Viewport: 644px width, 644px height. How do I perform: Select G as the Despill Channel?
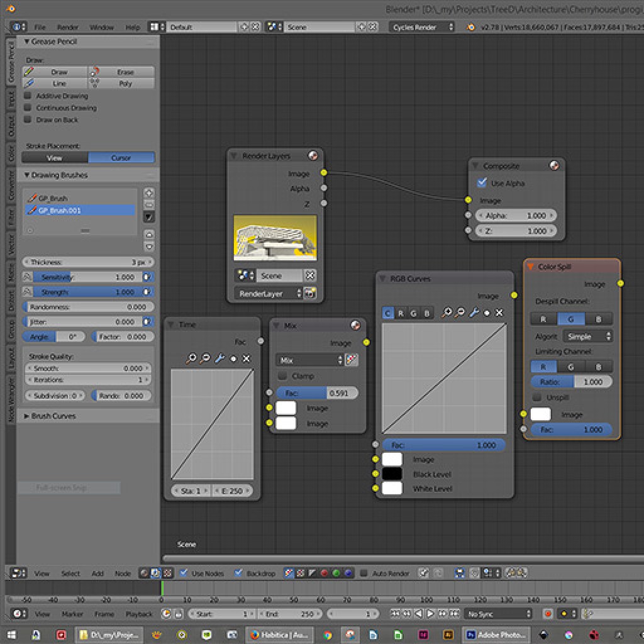pyautogui.click(x=571, y=319)
